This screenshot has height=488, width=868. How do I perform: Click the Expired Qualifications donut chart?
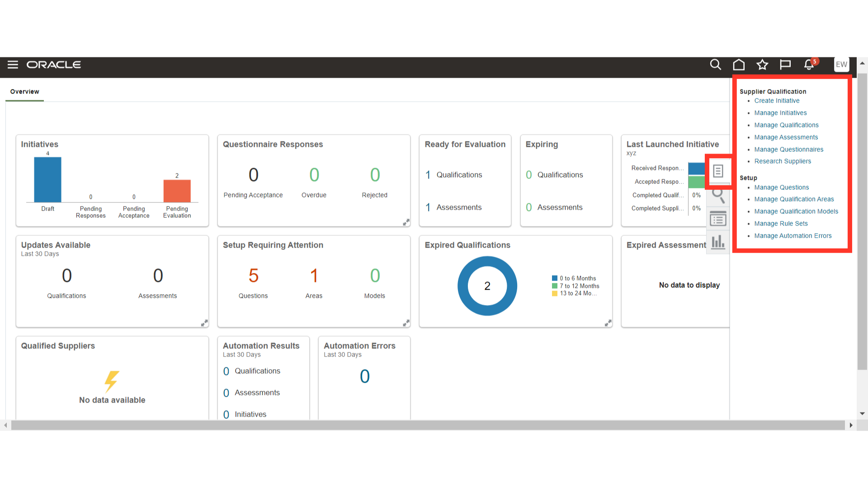click(x=487, y=286)
